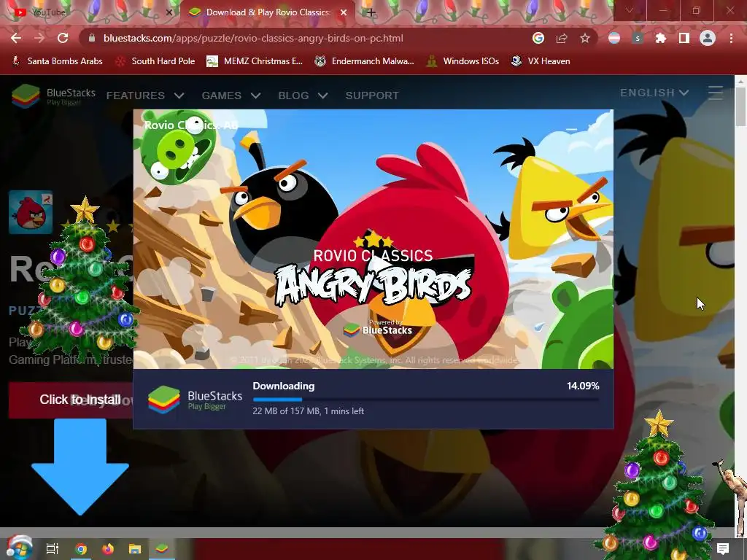Click the Downloading status label

(284, 386)
